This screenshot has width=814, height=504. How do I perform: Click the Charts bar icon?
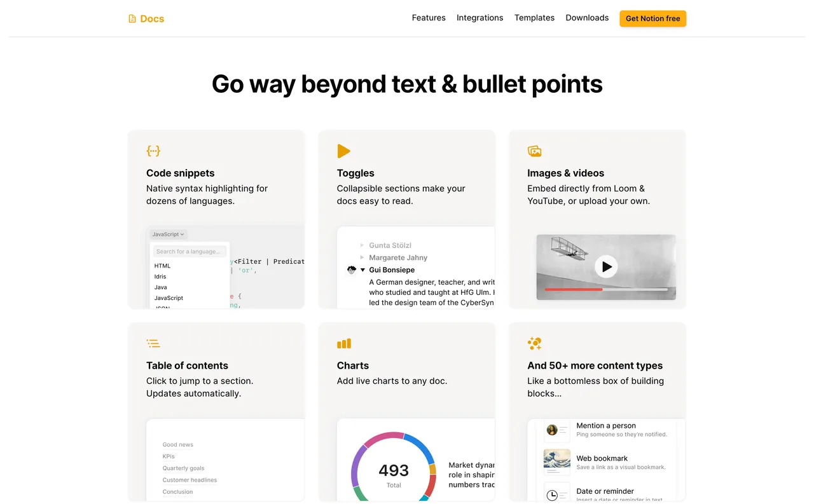[344, 344]
